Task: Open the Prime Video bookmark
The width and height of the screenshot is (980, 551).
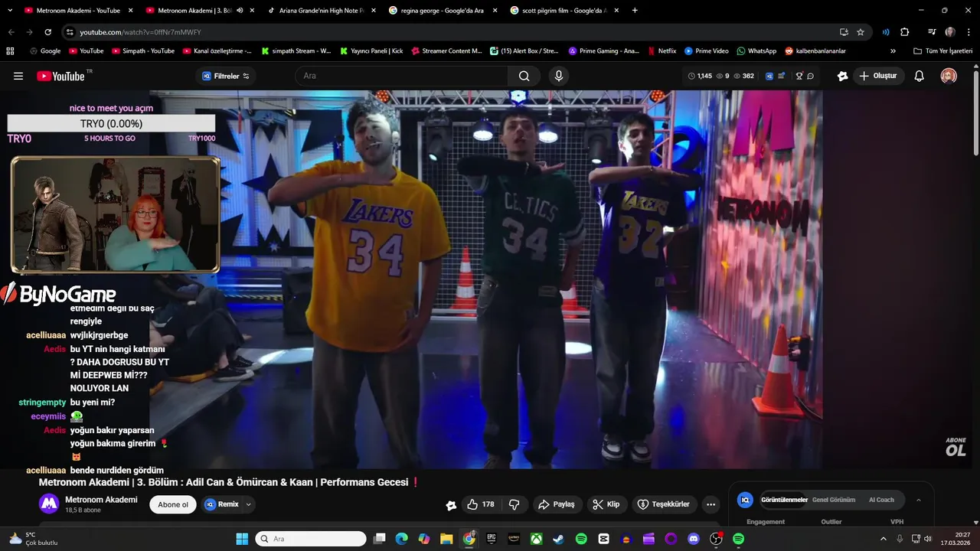Action: tap(706, 51)
